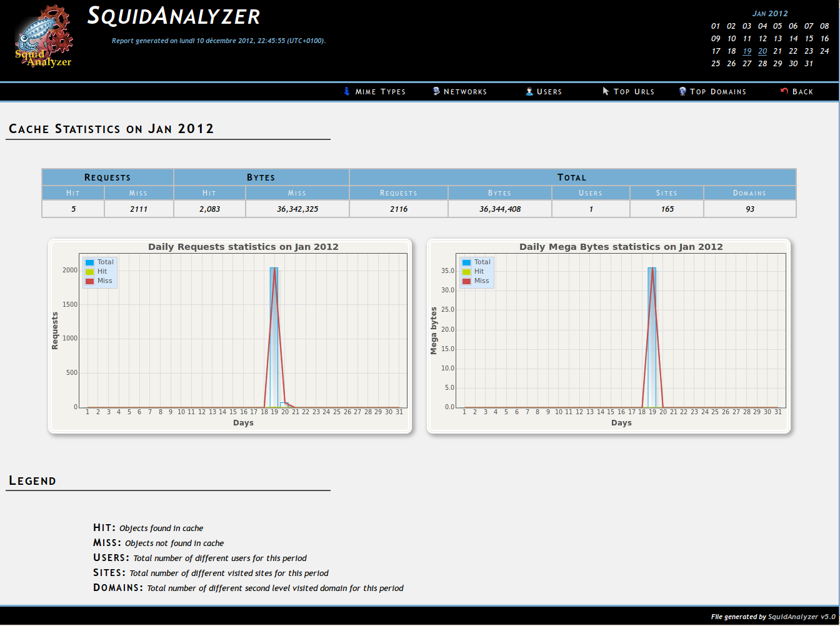Viewport: 840px width, 626px height.
Task: Click calendar day 21
Action: click(777, 51)
